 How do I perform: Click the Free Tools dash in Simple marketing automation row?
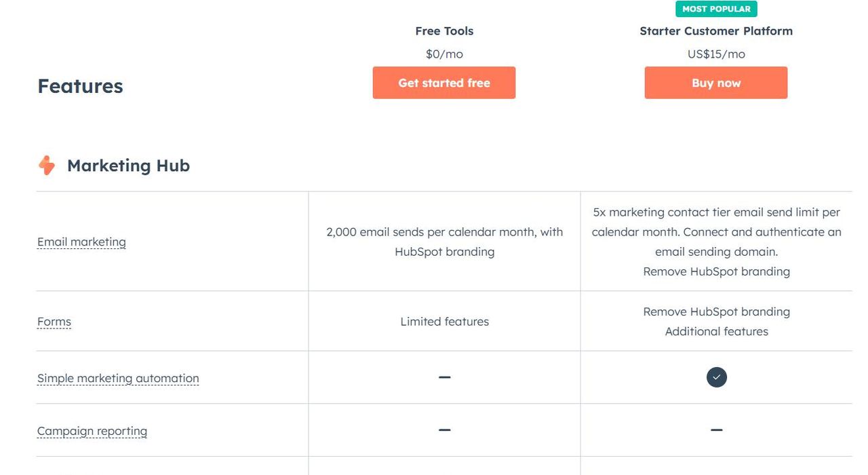(x=444, y=377)
